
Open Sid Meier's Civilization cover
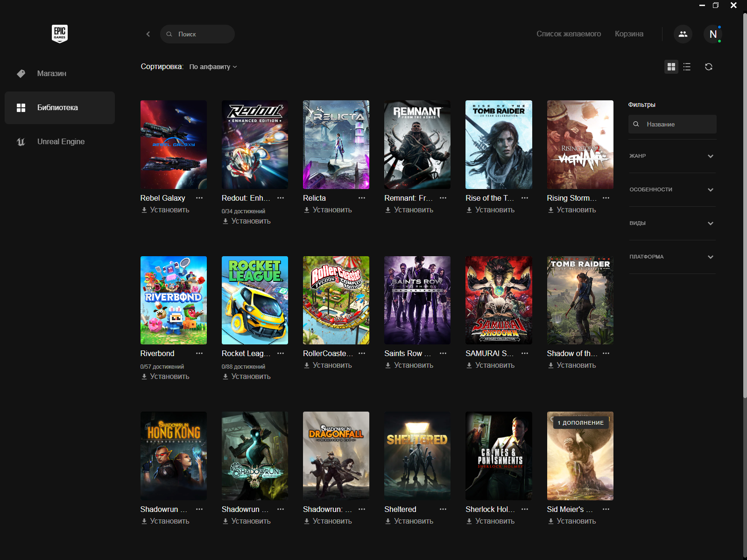tap(580, 456)
